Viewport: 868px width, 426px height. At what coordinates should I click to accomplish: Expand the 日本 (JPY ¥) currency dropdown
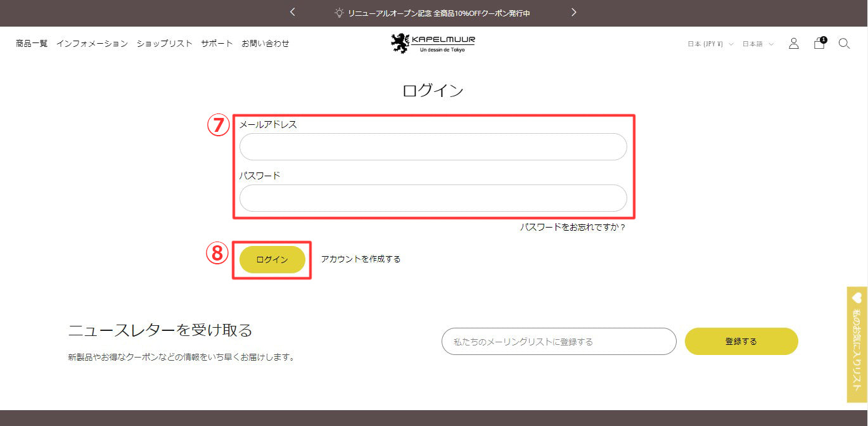click(710, 44)
